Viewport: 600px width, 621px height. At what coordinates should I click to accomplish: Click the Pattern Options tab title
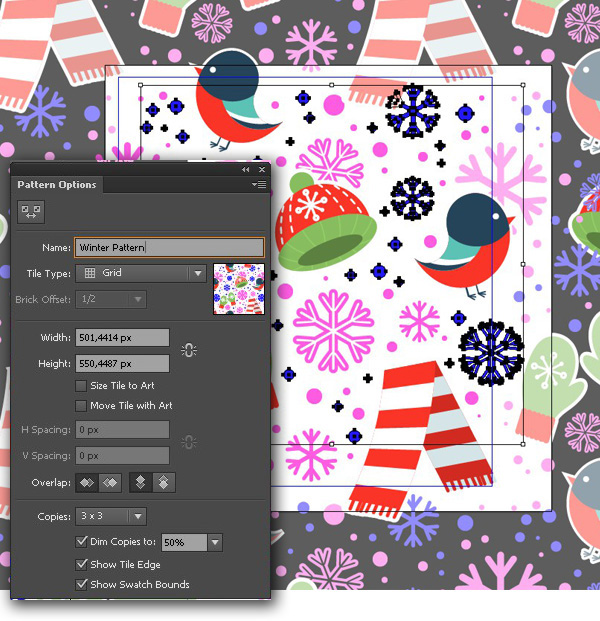coord(57,185)
